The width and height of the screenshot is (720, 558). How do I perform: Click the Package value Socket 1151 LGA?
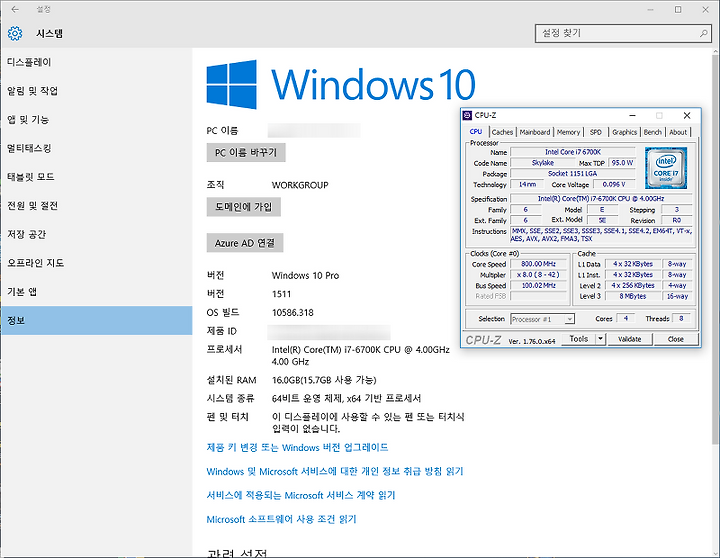[x=573, y=174]
